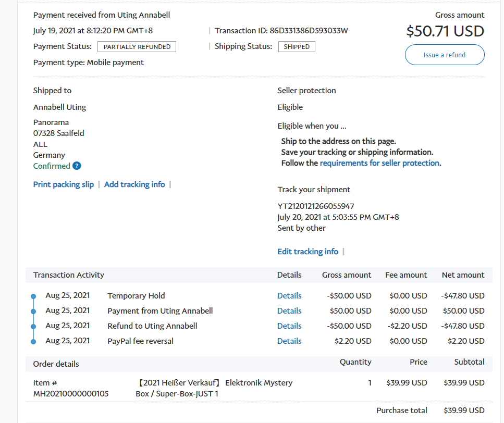Click the timeline dot for Temporary Hold
Viewport: 504px width, 423px height.
coord(33,296)
